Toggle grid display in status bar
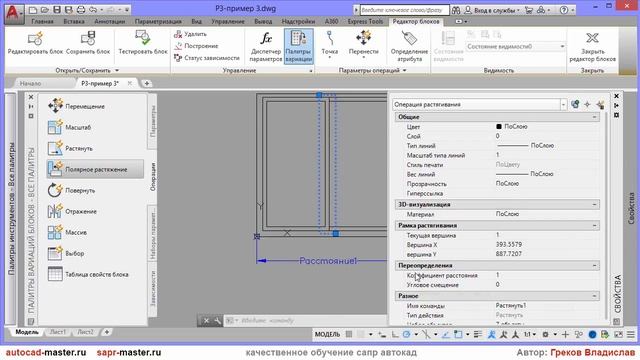The height and width of the screenshot is (360, 640). pyautogui.click(x=349, y=334)
